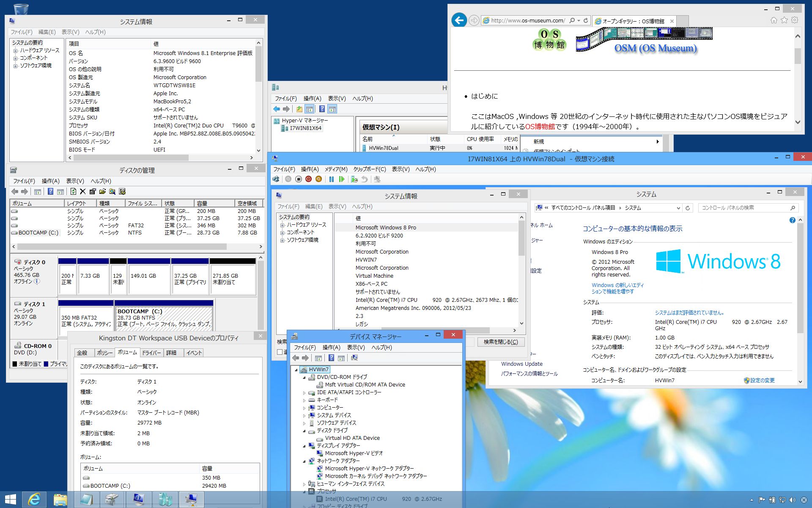
Task: Open the IE home icon
Action: pos(774,20)
